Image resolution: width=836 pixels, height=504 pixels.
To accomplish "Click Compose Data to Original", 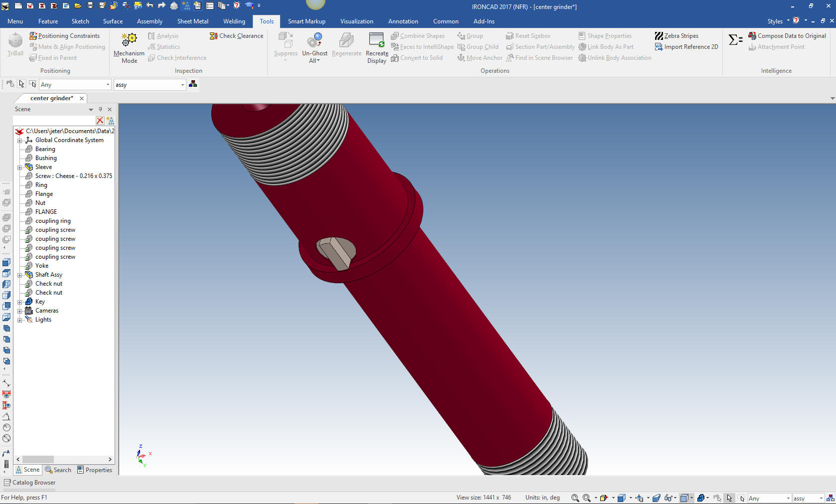I will [787, 36].
